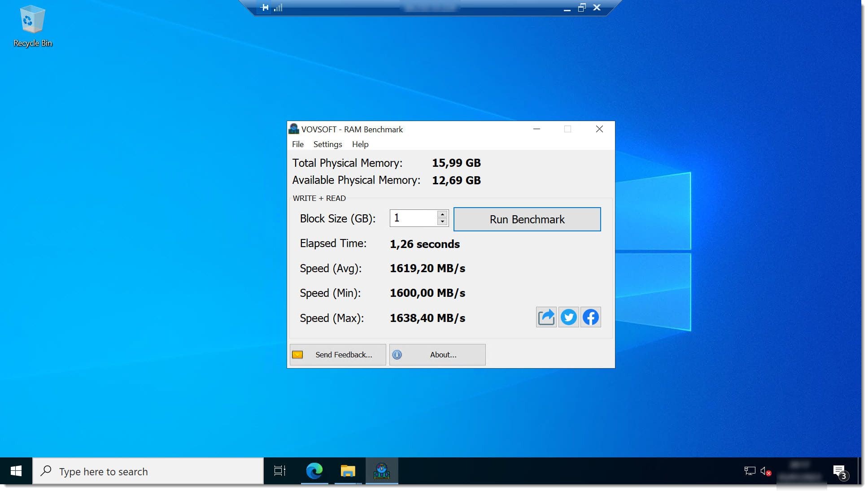Close the remote session bar
The width and height of the screenshot is (868, 491).
pos(597,7)
